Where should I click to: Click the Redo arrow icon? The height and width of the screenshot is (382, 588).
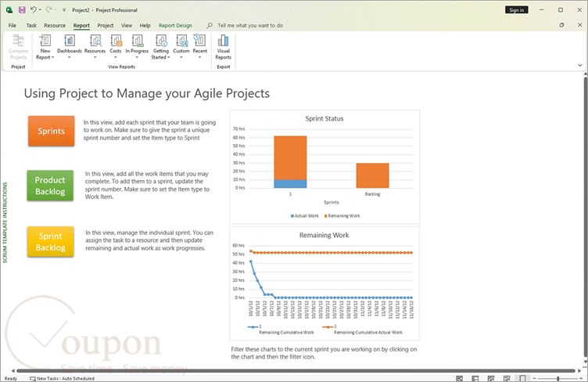click(x=49, y=9)
